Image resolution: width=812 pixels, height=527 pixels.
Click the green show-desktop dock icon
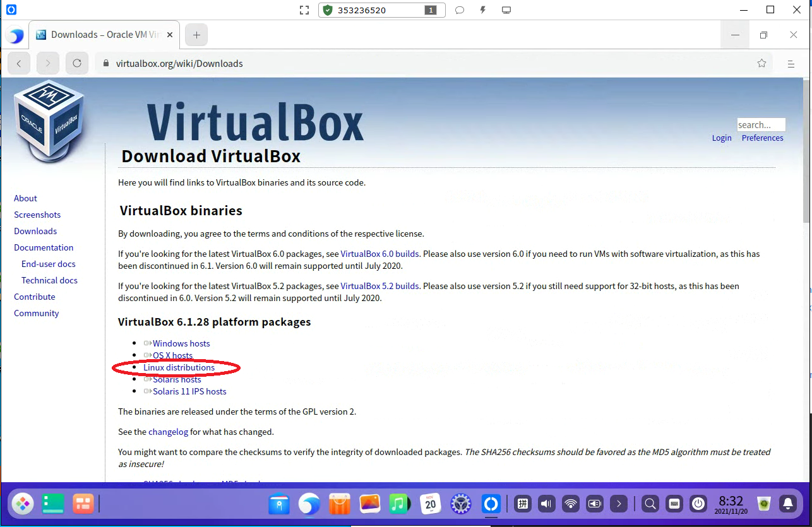(x=53, y=504)
